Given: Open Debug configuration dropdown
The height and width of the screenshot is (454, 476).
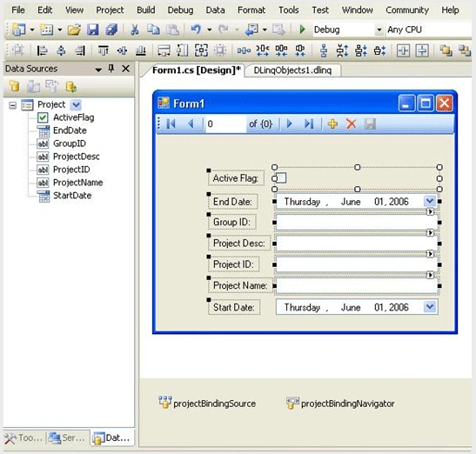Looking at the screenshot, I should point(379,30).
